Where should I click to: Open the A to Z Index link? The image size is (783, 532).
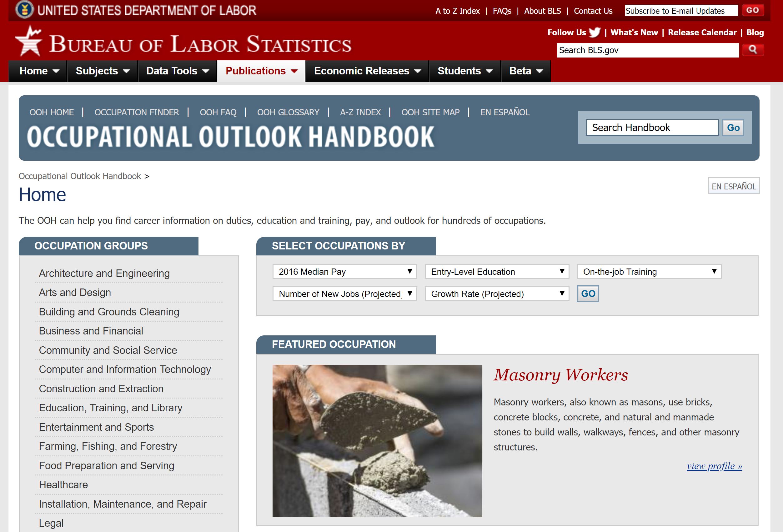458,11
